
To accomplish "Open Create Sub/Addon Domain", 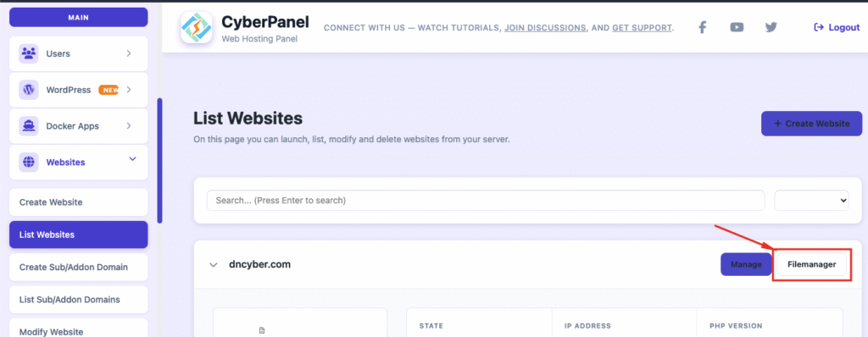I will [79, 268].
